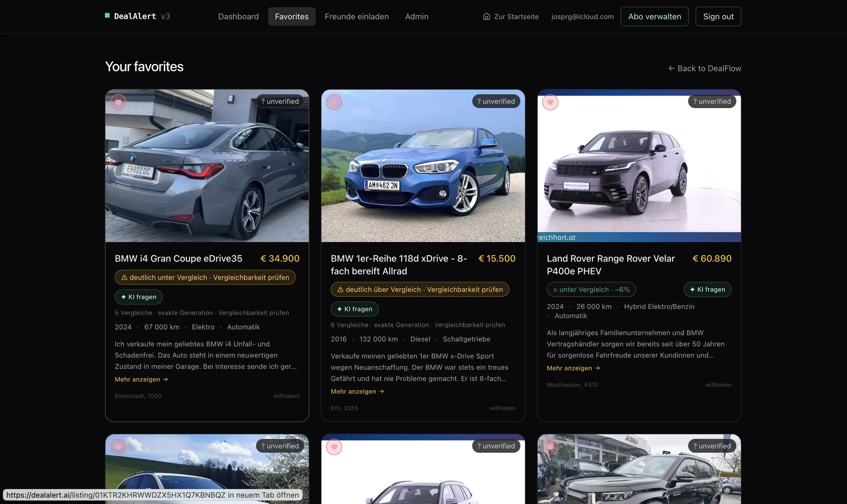Viewport: 847px width, 504px height.
Task: Go back to DealFlow
Action: point(705,68)
